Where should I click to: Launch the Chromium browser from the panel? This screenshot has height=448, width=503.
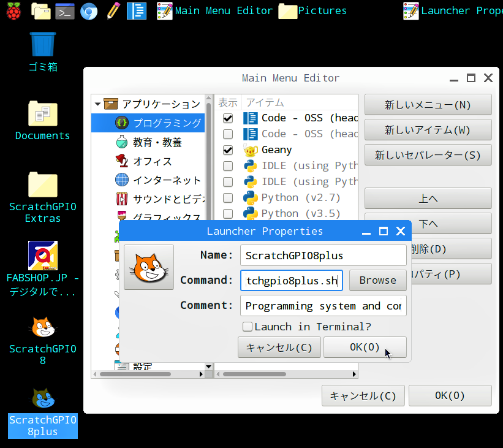click(89, 11)
